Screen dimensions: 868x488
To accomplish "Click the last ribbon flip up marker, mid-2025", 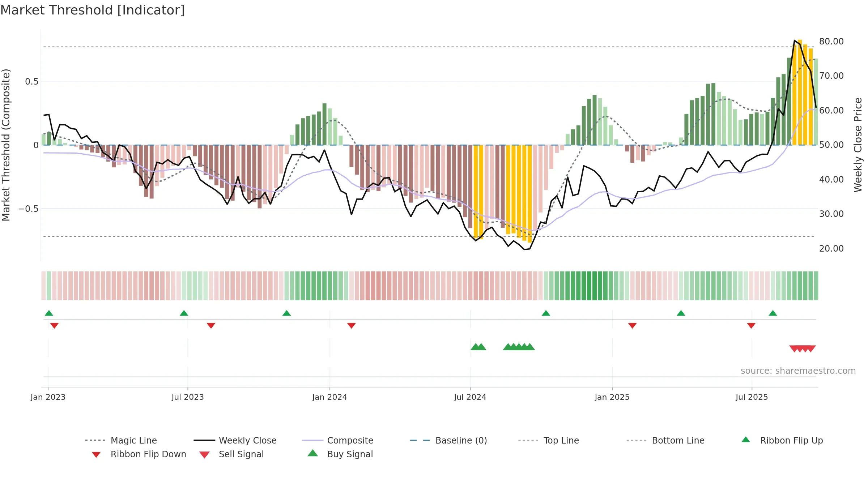I will (x=773, y=313).
